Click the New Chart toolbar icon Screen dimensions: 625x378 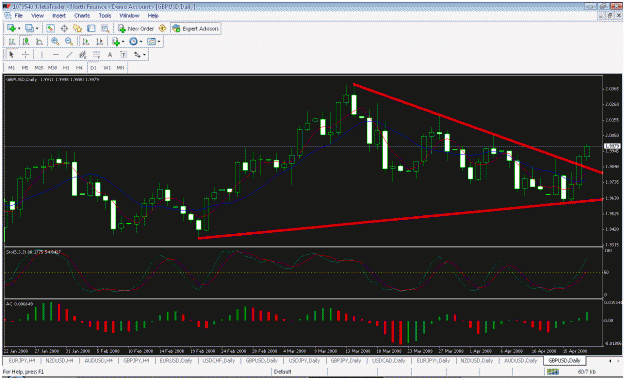pyautogui.click(x=12, y=28)
